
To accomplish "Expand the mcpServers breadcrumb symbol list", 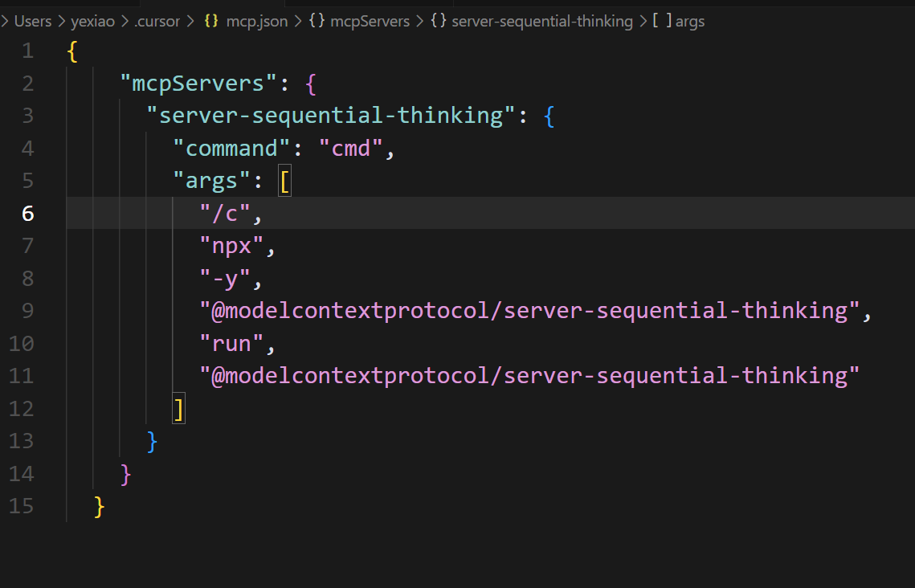I will (370, 22).
